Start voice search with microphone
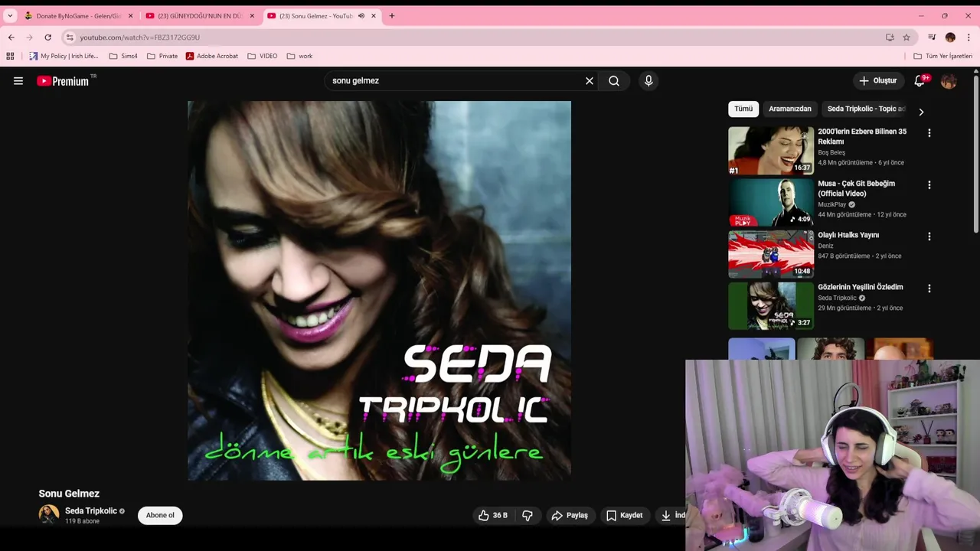 coord(648,80)
